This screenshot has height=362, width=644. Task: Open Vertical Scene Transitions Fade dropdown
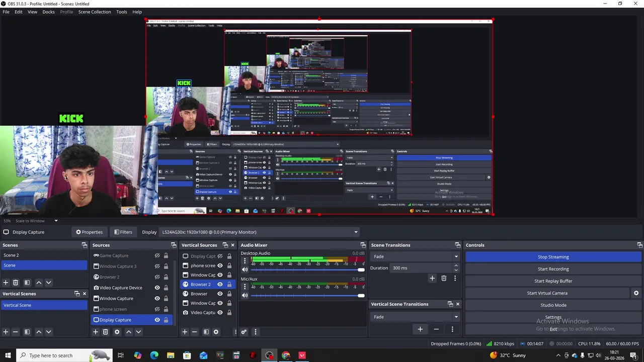pyautogui.click(x=415, y=317)
